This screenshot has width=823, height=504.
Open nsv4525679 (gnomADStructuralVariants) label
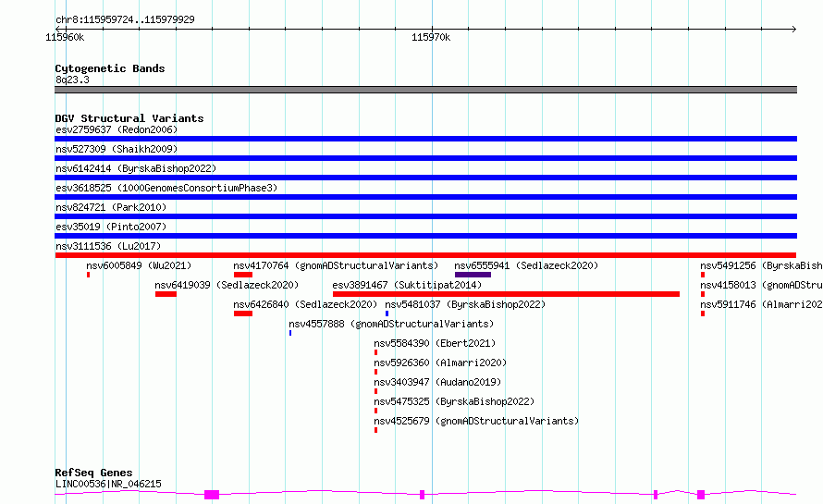pyautogui.click(x=476, y=421)
